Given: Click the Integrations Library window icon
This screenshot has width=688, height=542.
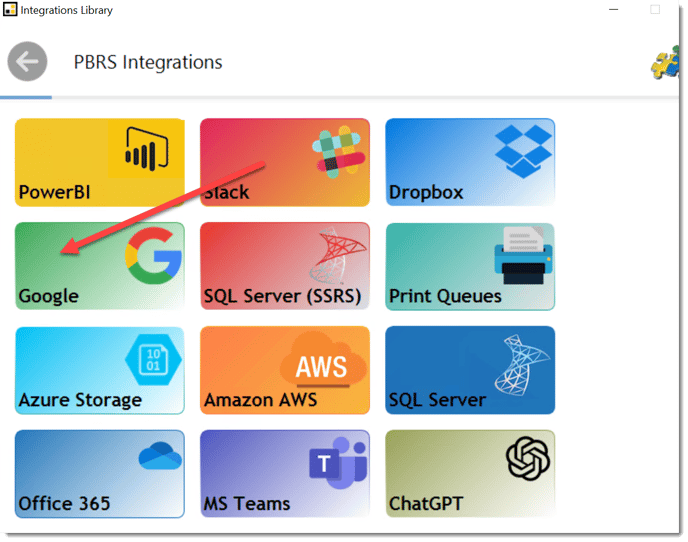Looking at the screenshot, I should [x=10, y=10].
